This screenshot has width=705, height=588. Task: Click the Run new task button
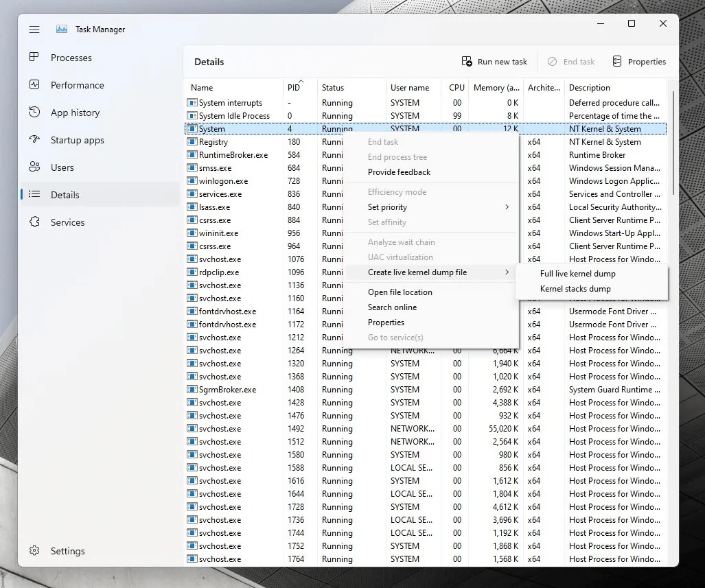pyautogui.click(x=494, y=61)
